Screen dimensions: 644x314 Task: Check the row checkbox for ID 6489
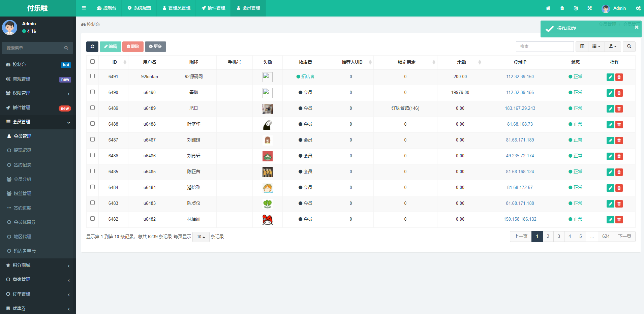[x=92, y=108]
